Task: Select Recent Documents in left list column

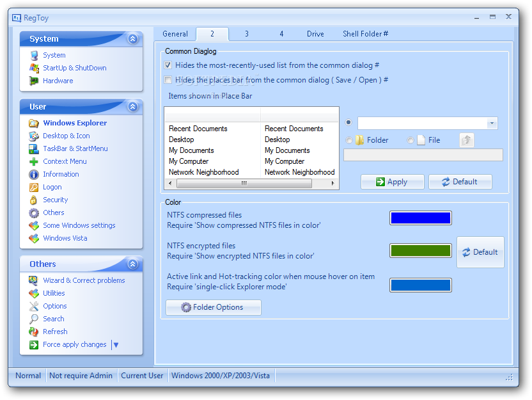Action: click(x=198, y=129)
